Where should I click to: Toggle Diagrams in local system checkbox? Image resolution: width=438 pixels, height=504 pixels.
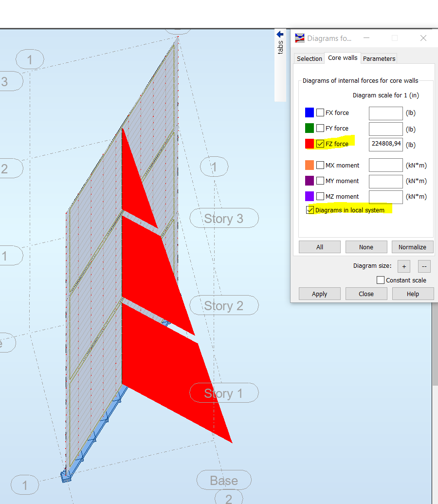310,210
